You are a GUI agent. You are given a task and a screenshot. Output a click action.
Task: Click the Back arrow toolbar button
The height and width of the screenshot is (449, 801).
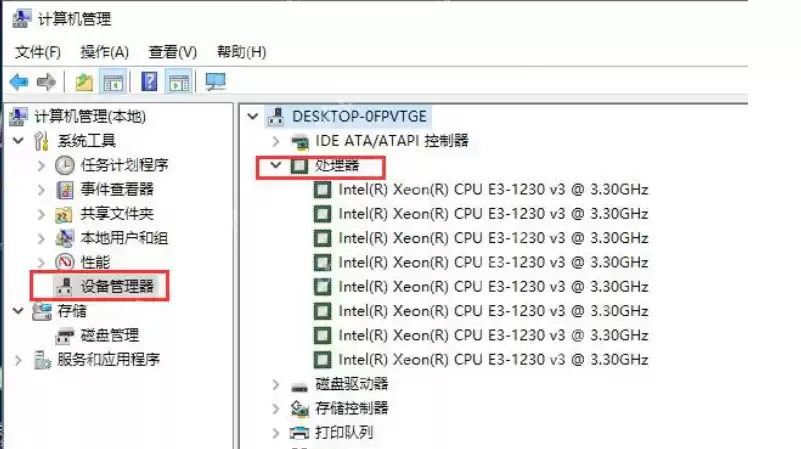18,82
